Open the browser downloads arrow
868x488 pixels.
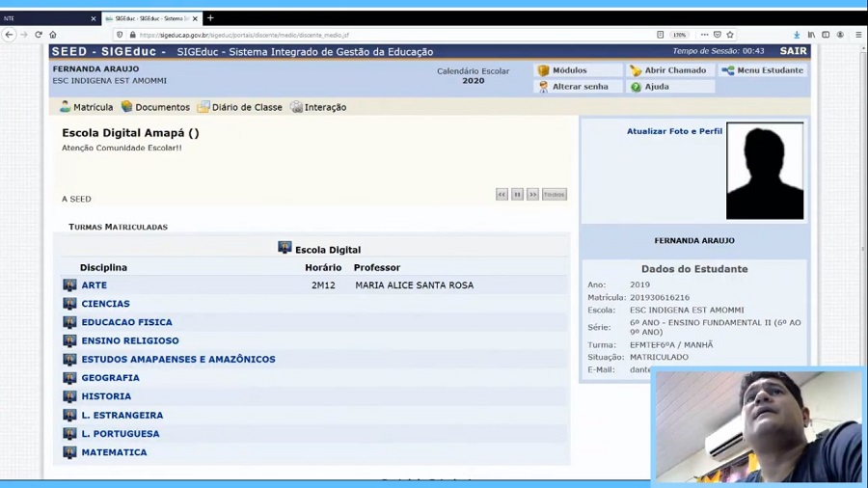click(x=797, y=35)
